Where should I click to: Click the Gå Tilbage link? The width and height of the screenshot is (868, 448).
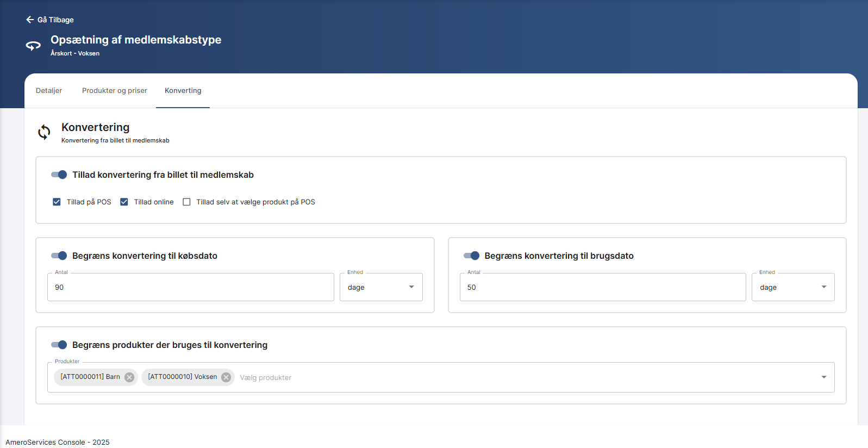tap(55, 20)
